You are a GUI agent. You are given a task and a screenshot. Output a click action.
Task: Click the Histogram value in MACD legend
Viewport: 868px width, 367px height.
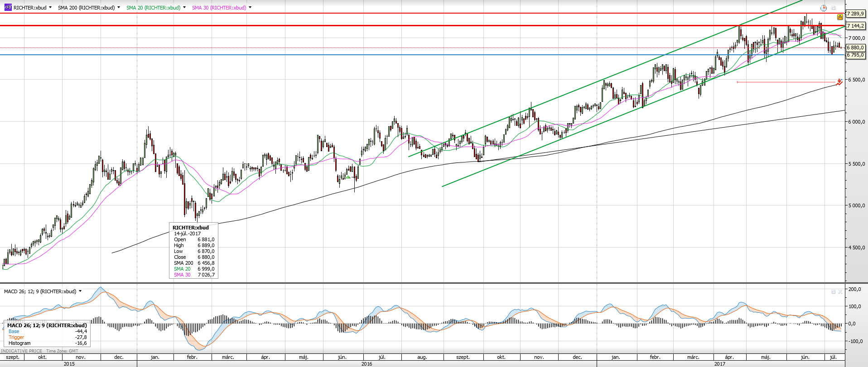[81, 343]
